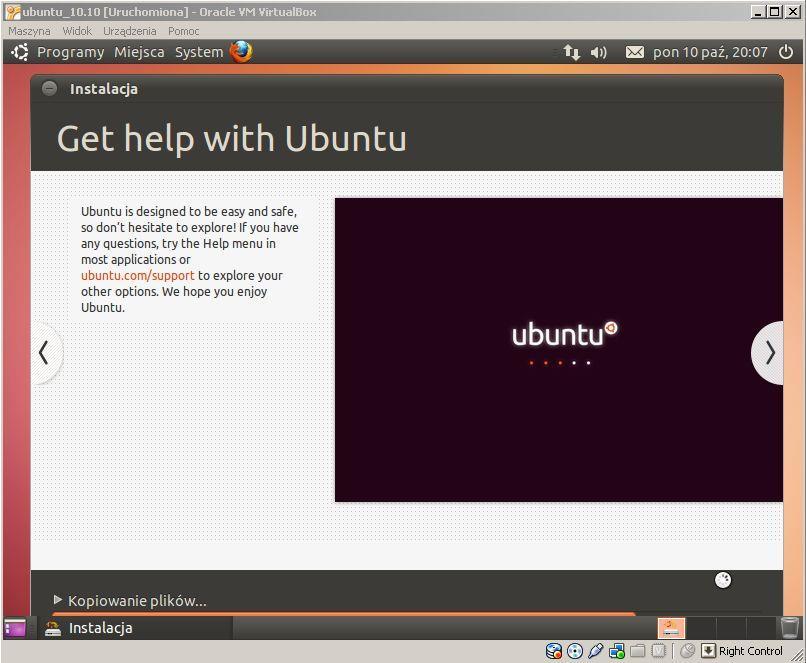The width and height of the screenshot is (806, 663).
Task: Open the messaging envelope indicator
Action: (x=634, y=52)
